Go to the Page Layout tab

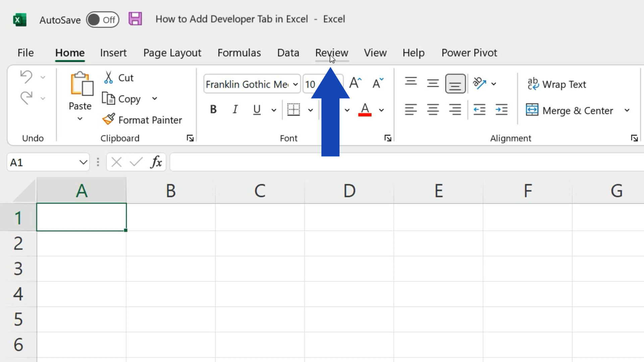[x=172, y=53]
